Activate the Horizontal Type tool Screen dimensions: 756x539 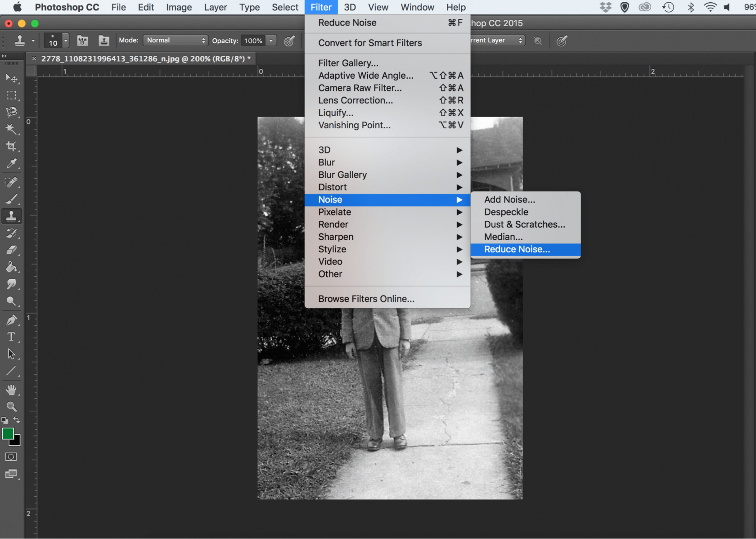pyautogui.click(x=12, y=337)
